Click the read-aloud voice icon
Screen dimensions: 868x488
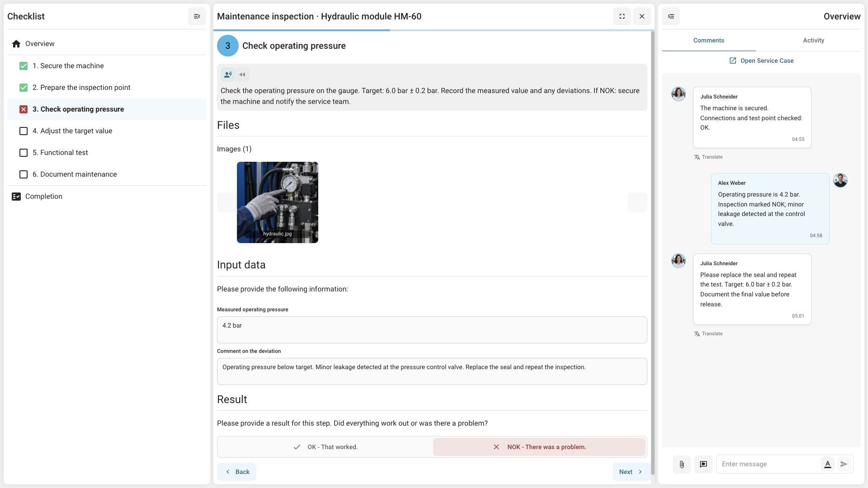228,75
